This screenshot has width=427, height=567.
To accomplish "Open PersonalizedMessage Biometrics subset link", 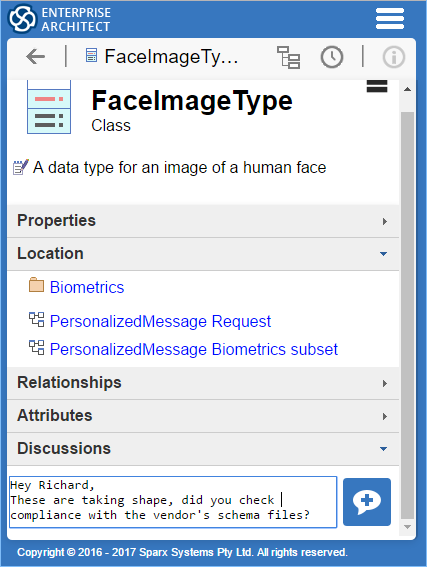I will coord(194,349).
